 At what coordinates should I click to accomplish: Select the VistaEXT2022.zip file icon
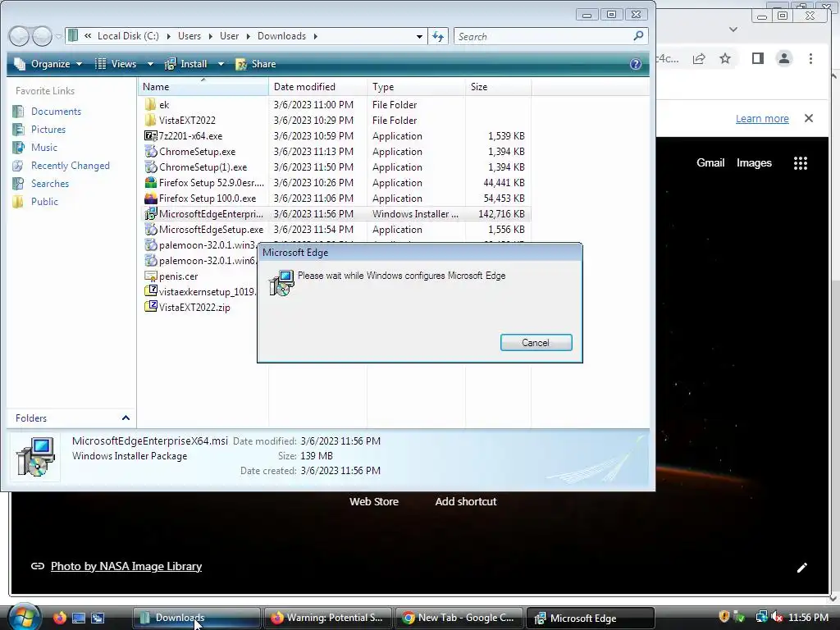[x=151, y=307]
